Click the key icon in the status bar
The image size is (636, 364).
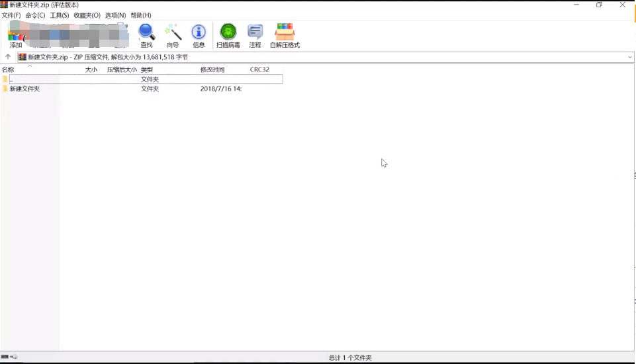coord(14,357)
